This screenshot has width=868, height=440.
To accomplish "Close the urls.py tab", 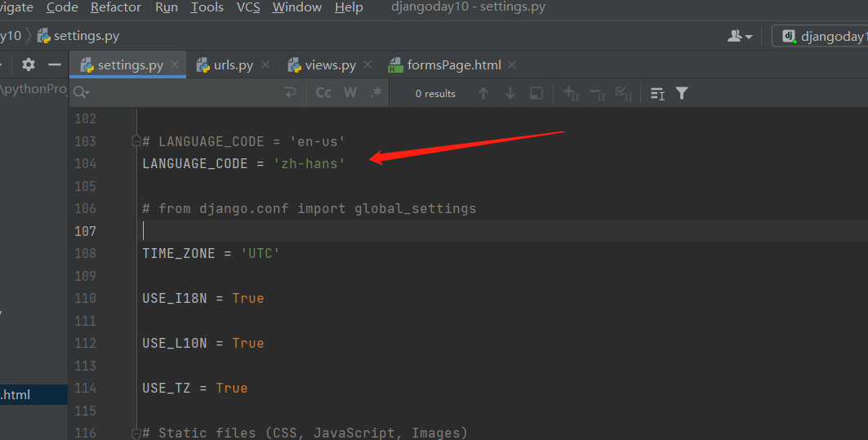I will pos(265,64).
